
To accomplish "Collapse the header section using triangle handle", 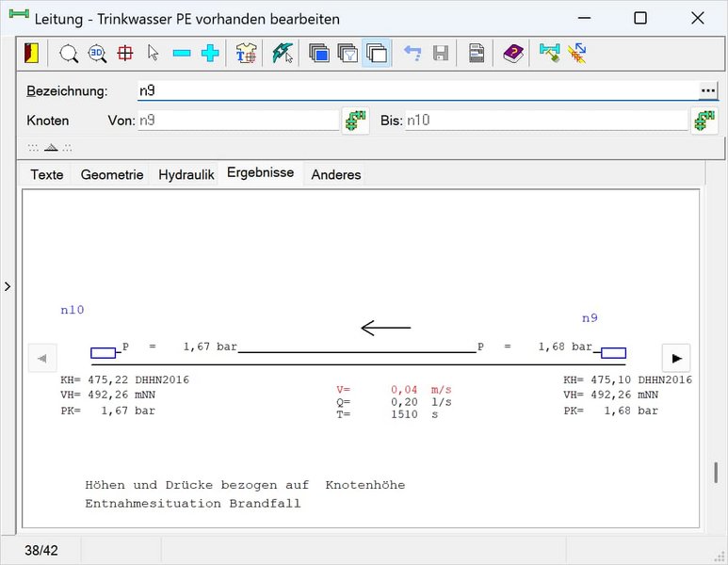I will click(51, 148).
